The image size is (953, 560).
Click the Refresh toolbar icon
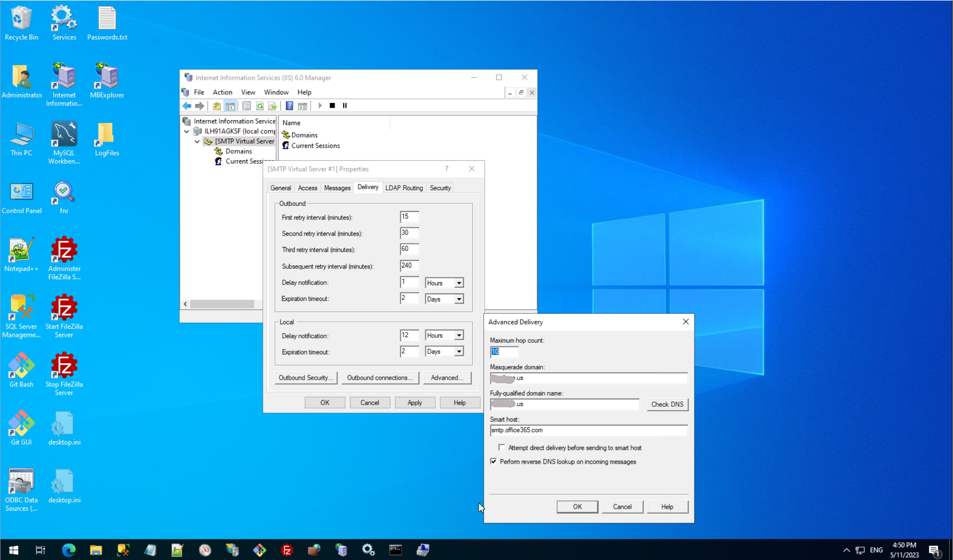pos(260,106)
